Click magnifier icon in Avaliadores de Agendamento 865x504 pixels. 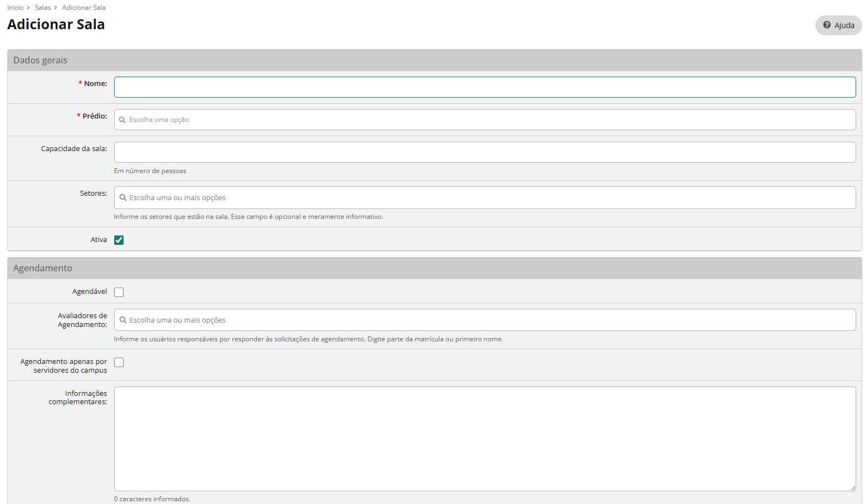[x=123, y=320]
